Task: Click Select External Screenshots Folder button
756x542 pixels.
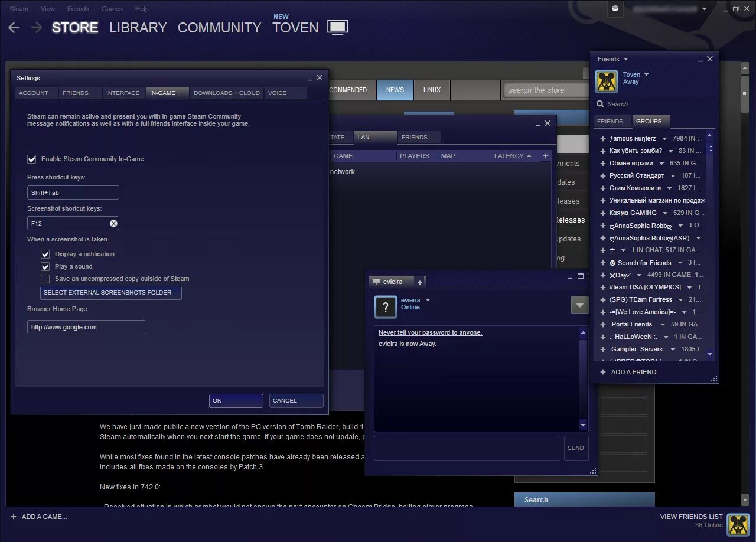Action: [110, 292]
